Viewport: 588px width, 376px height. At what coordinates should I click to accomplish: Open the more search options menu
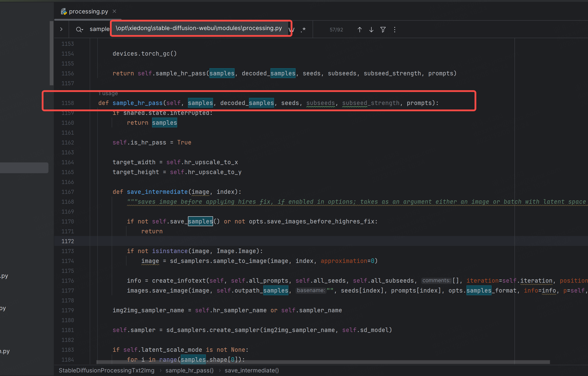click(x=395, y=30)
